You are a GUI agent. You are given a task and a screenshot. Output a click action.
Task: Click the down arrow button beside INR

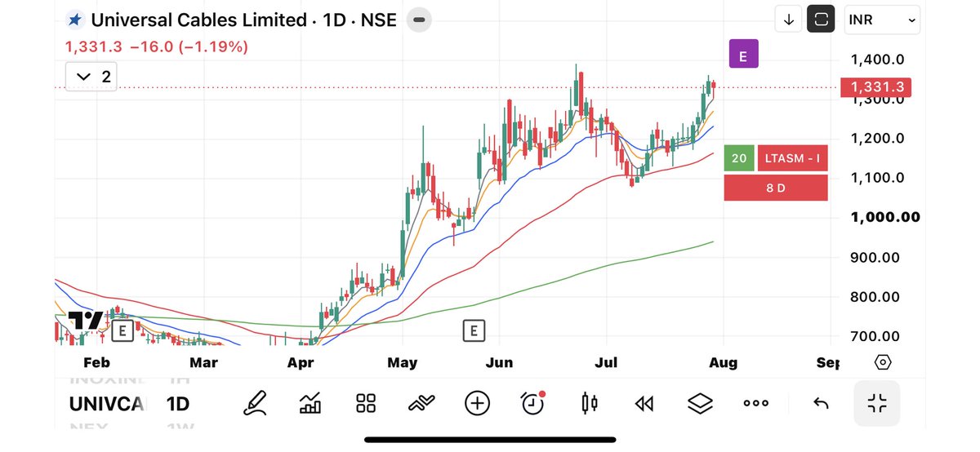(789, 20)
